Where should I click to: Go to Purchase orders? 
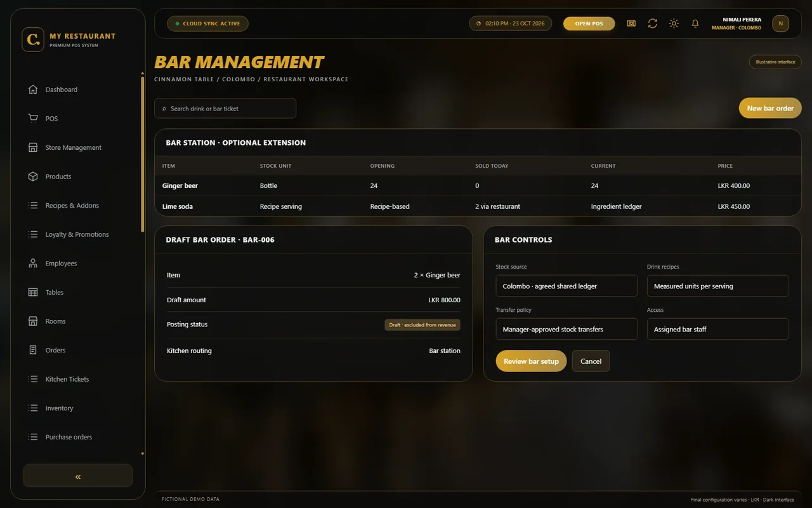pyautogui.click(x=69, y=437)
